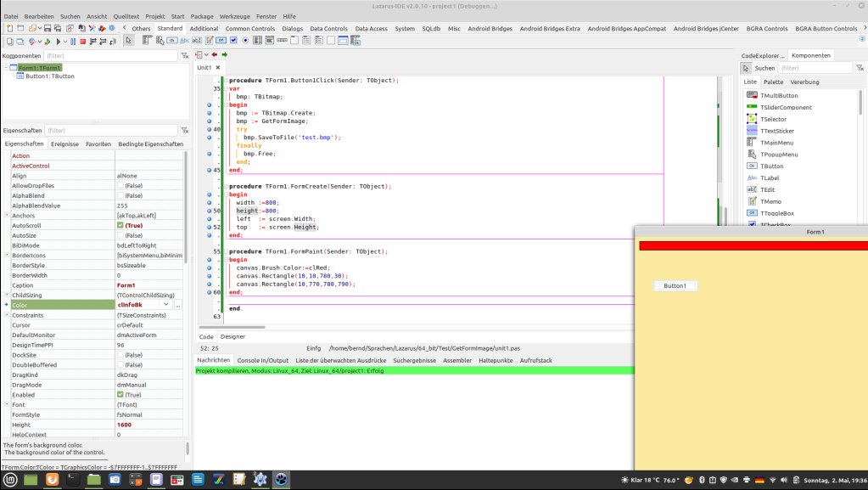The width and height of the screenshot is (868, 490).
Task: Open the CodeExplorer tab
Action: 763,56
